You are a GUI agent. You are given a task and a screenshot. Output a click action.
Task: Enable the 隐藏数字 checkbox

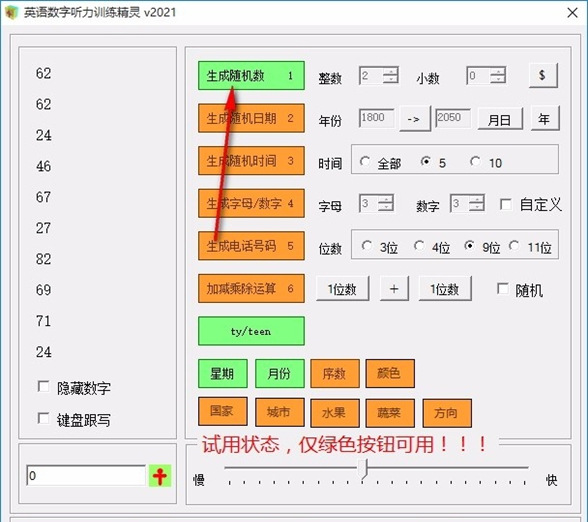44,387
